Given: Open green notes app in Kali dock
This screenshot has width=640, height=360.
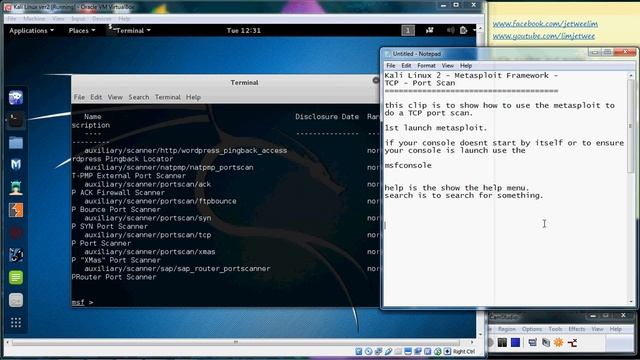Looking at the screenshot, I should tap(16, 278).
